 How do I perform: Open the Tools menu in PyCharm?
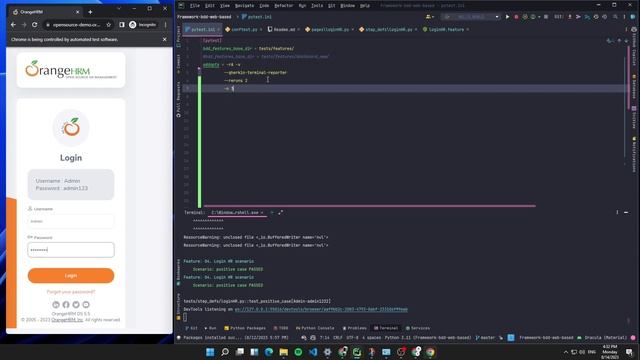317,6
